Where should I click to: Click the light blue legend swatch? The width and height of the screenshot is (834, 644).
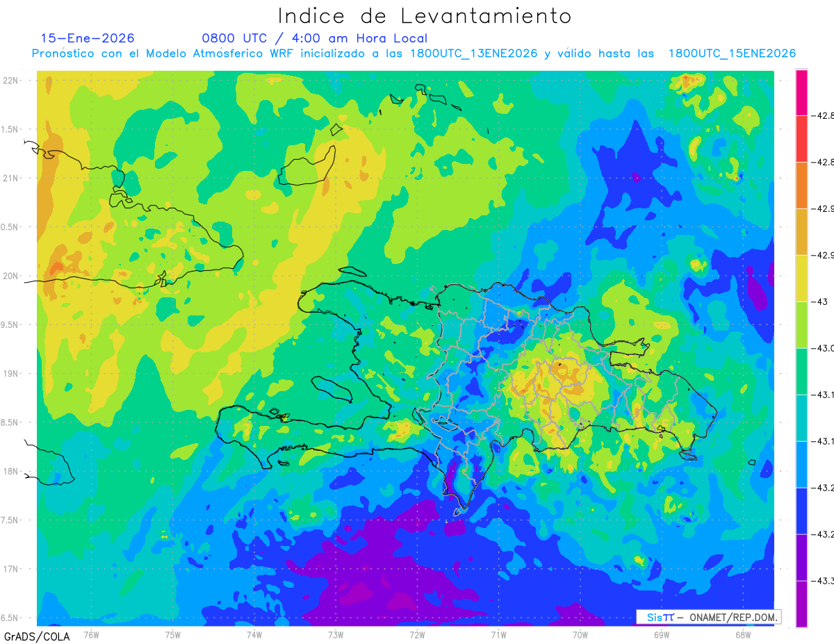pyautogui.click(x=801, y=465)
